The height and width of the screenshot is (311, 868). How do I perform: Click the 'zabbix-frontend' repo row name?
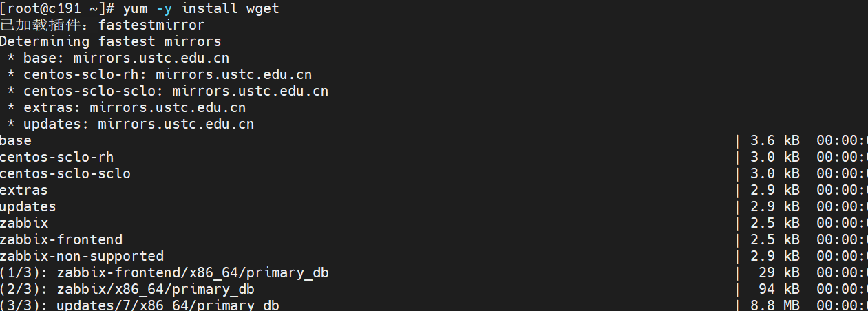coord(61,239)
